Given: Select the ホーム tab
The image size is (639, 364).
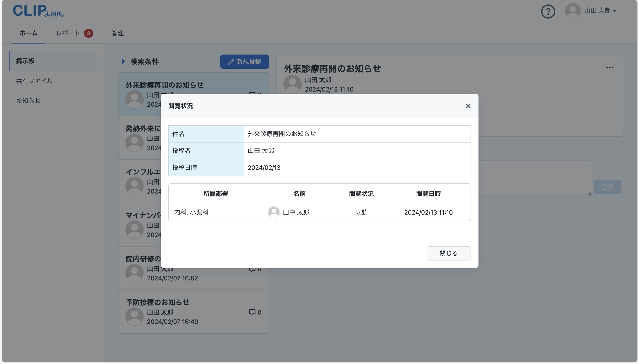Looking at the screenshot, I should (29, 33).
